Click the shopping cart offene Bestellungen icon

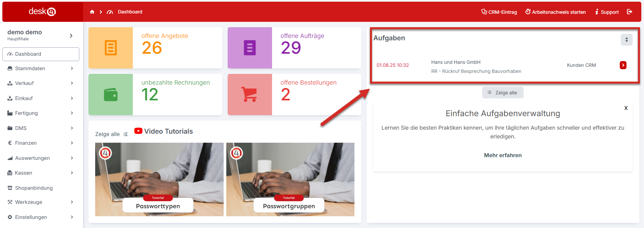pyautogui.click(x=250, y=95)
